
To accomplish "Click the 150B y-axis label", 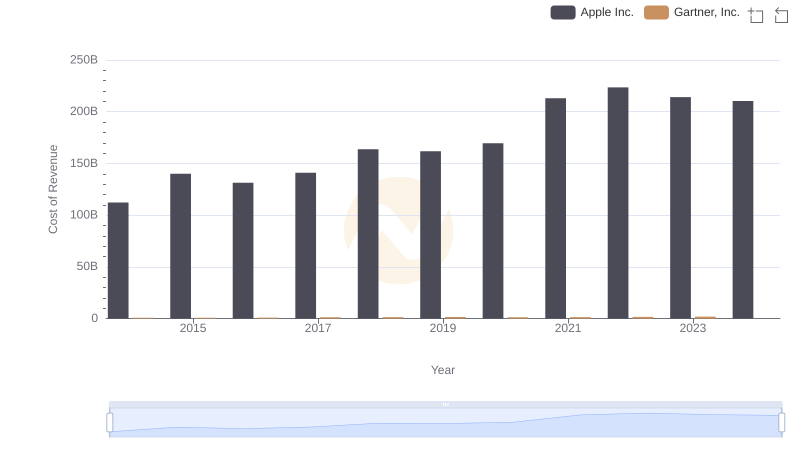I will click(84, 163).
